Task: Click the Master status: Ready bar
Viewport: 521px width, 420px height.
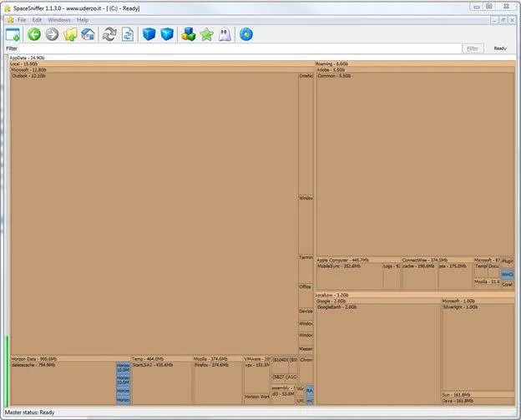Action: coord(260,412)
